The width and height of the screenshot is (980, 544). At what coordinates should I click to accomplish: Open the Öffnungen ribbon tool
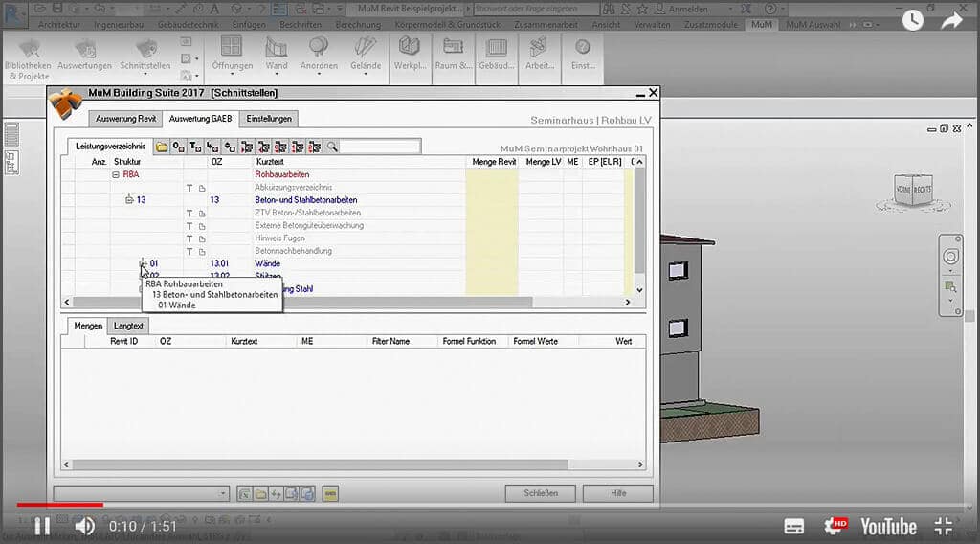[x=232, y=54]
